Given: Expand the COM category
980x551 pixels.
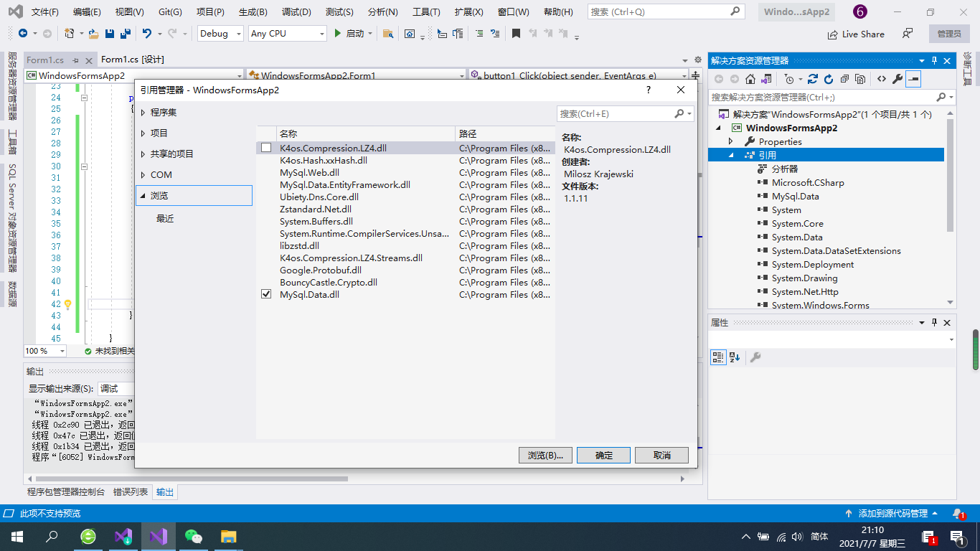Looking at the screenshot, I should [143, 175].
